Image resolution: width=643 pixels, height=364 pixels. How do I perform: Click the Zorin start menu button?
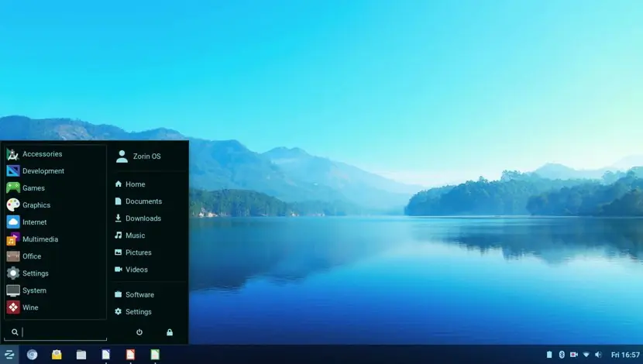coord(9,355)
